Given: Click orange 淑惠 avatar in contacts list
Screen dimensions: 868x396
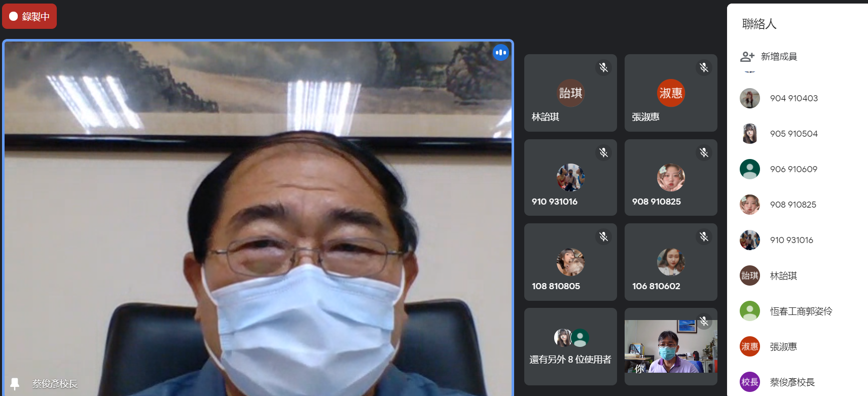Looking at the screenshot, I should [x=750, y=346].
